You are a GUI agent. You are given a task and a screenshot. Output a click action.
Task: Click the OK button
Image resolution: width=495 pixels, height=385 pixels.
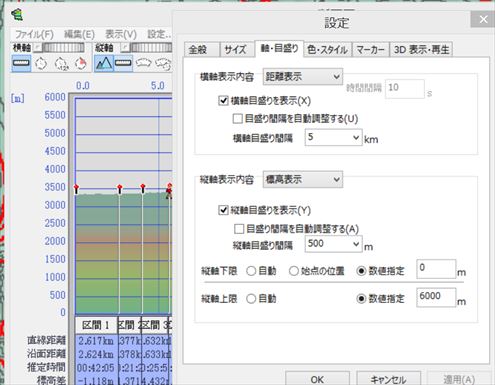pyautogui.click(x=317, y=379)
